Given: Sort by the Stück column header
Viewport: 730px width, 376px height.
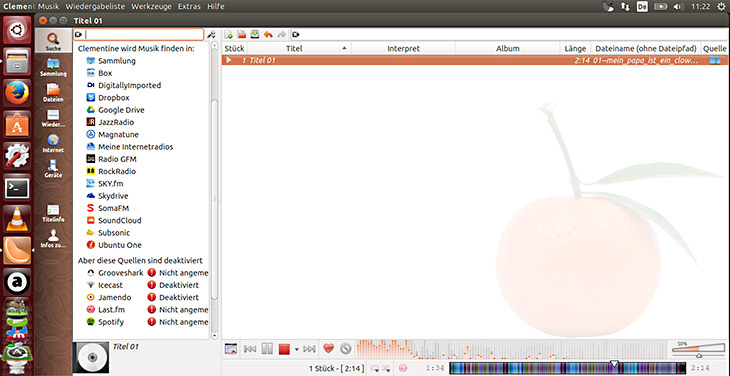Looking at the screenshot, I should (234, 48).
